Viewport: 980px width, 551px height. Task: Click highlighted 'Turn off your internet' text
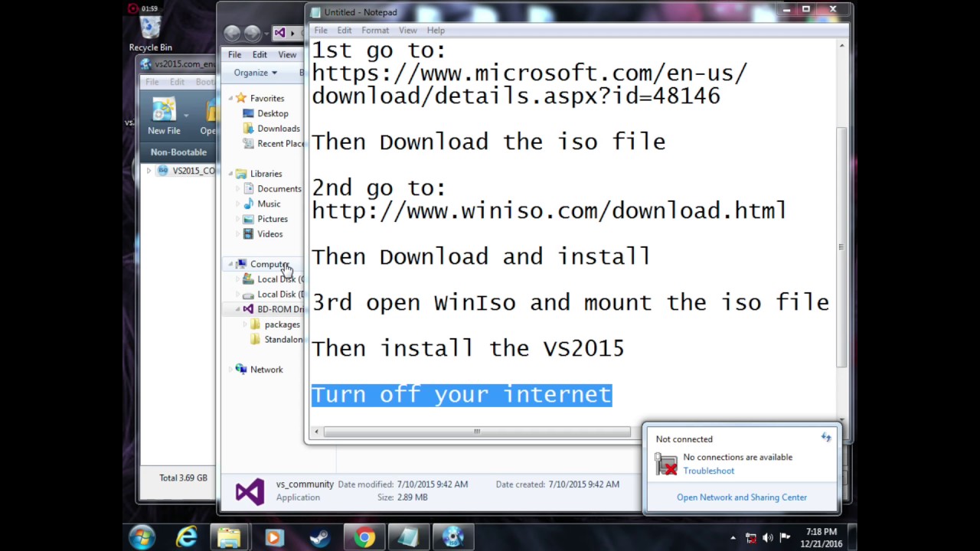462,395
